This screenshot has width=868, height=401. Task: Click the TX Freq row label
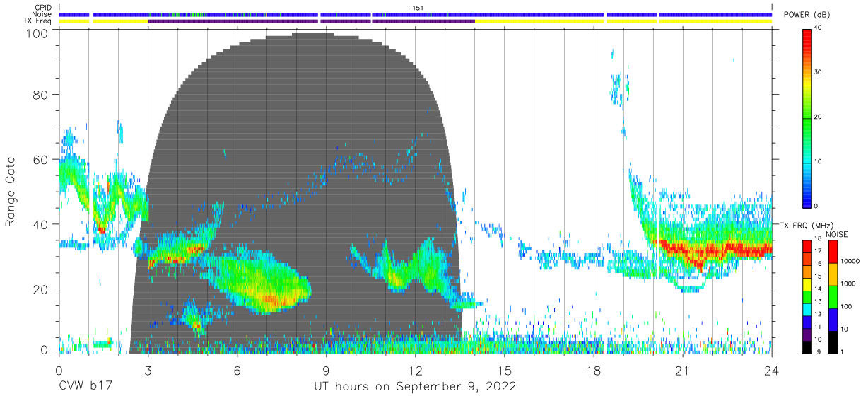pyautogui.click(x=37, y=21)
